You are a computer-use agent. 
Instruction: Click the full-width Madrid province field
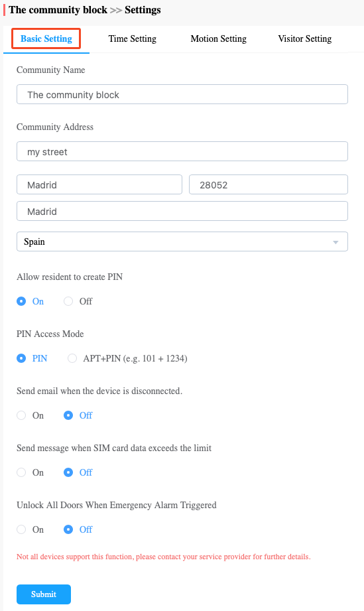[x=182, y=211]
